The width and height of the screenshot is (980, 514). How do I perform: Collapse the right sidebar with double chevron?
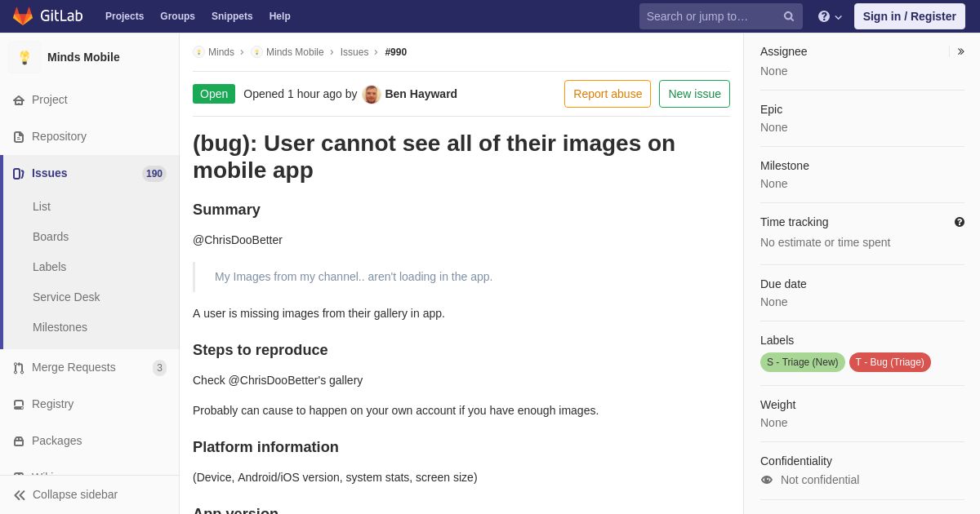tap(960, 51)
